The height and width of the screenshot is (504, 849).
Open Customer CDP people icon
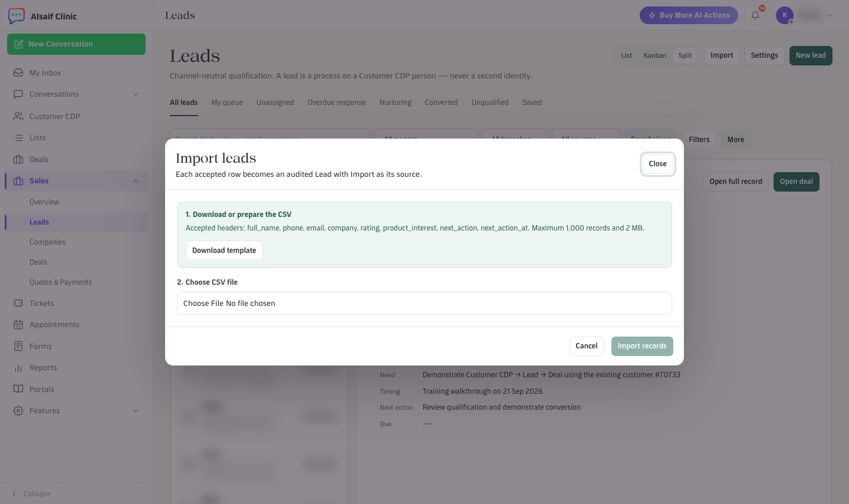(18, 116)
